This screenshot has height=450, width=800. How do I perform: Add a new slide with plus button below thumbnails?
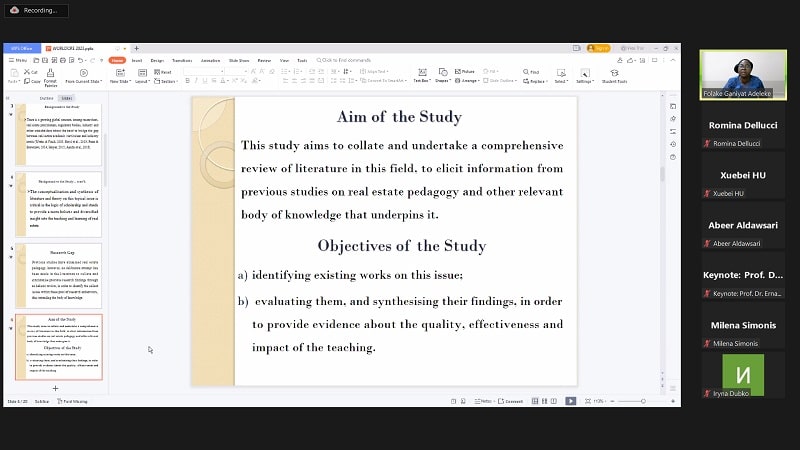tap(55, 388)
